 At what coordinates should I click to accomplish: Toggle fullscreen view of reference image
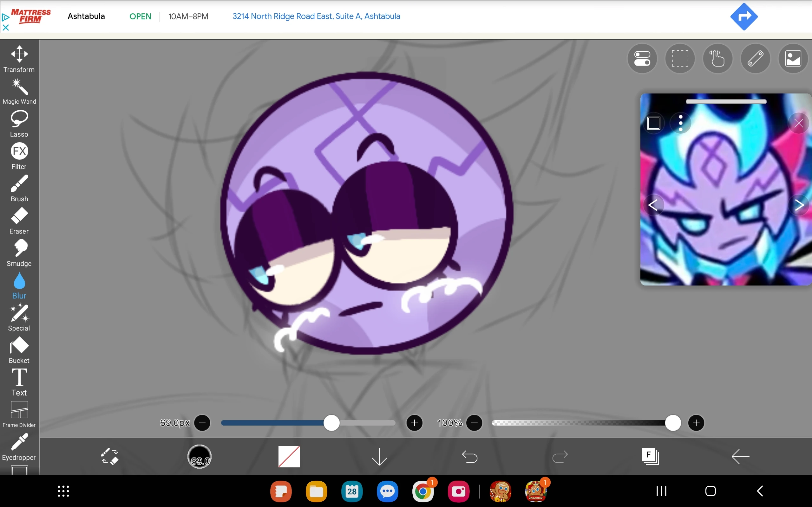tap(654, 123)
